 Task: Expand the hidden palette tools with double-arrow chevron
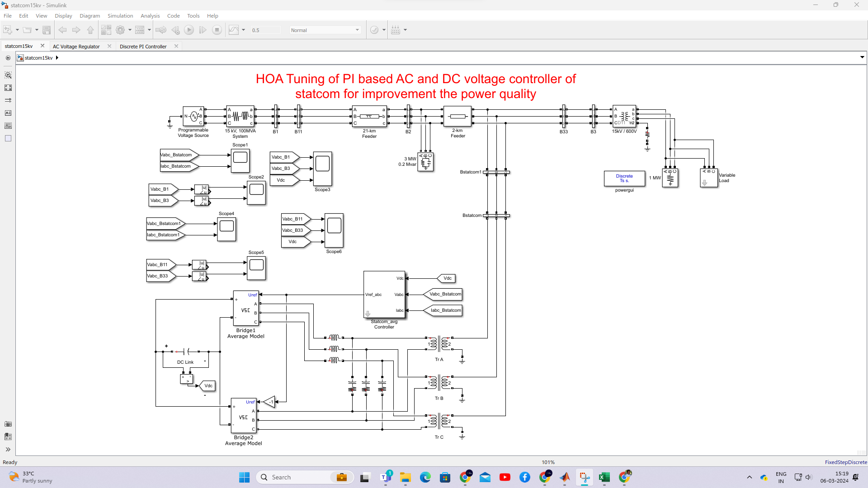tap(8, 450)
